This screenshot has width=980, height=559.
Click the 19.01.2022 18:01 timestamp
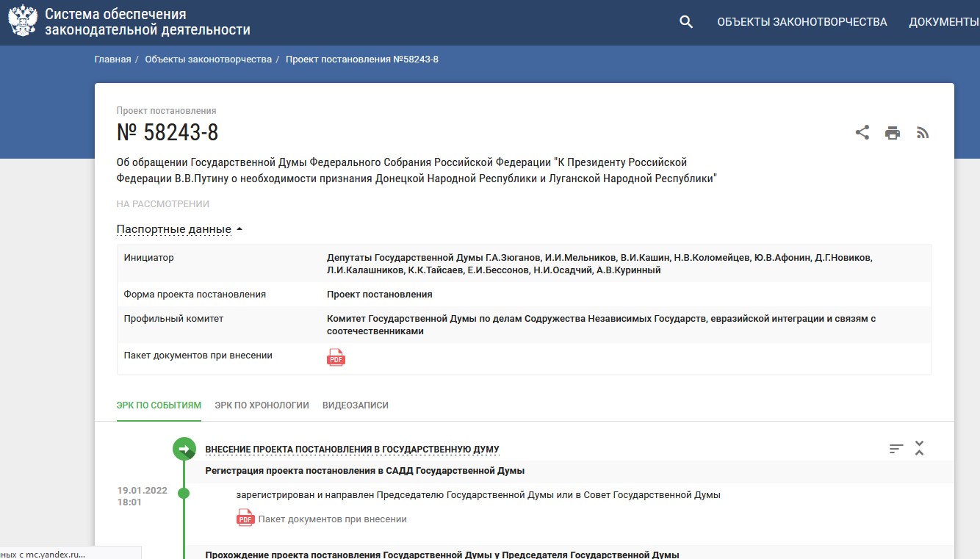143,497
